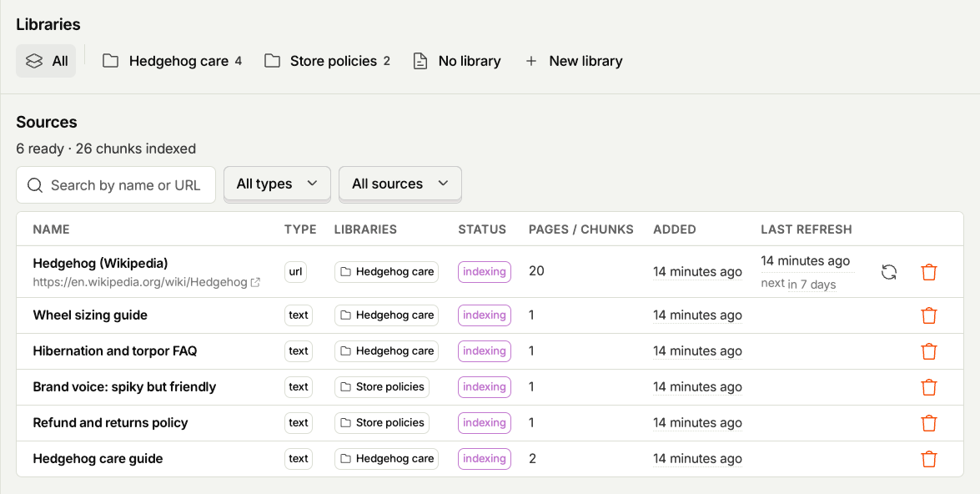Delete Refund and returns policy source
980x494 pixels.
pyautogui.click(x=929, y=423)
